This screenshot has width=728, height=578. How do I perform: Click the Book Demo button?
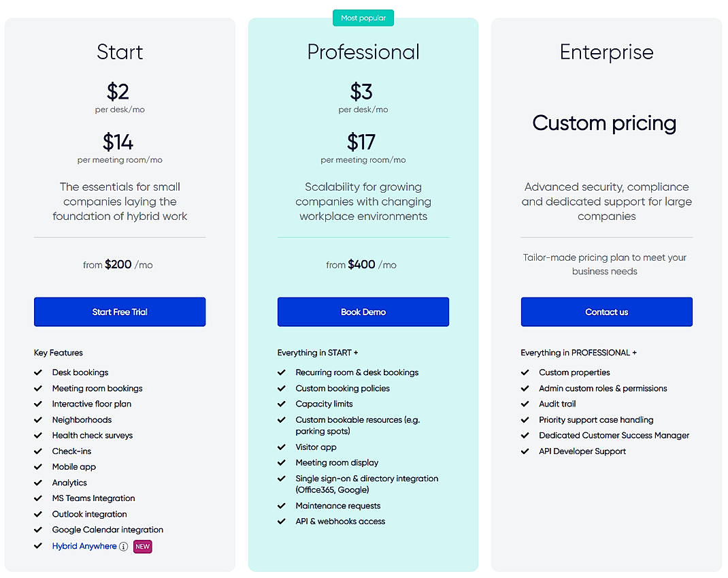(363, 311)
